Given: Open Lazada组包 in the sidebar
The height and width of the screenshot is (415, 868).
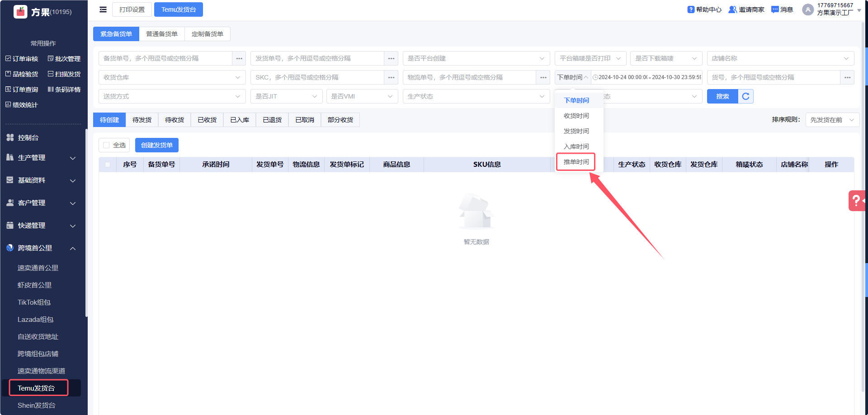Looking at the screenshot, I should pyautogui.click(x=36, y=320).
